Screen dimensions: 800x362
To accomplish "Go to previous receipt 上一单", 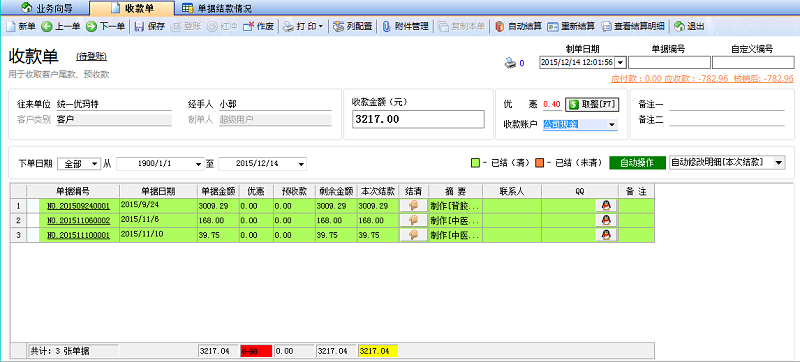I will [x=61, y=27].
